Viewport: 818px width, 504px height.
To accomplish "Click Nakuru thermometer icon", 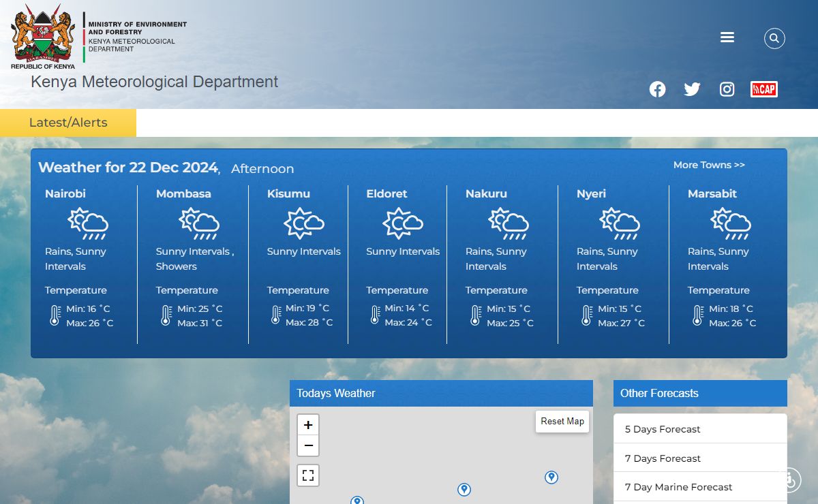I will 476,315.
